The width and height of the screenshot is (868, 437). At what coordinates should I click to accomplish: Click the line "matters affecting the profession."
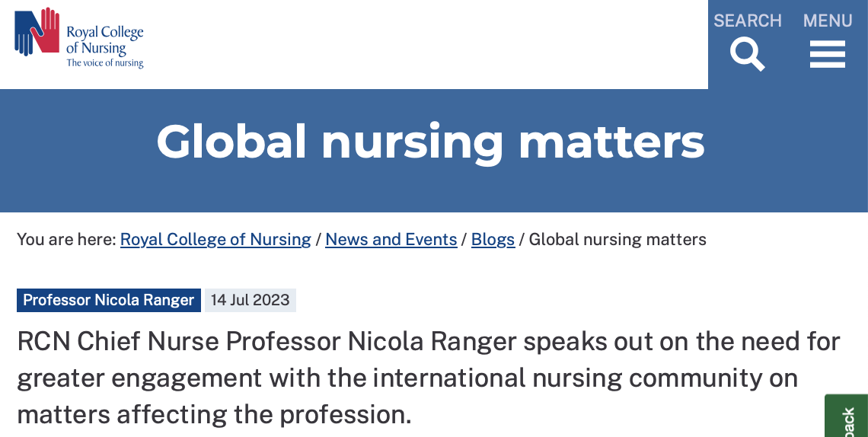(214, 414)
